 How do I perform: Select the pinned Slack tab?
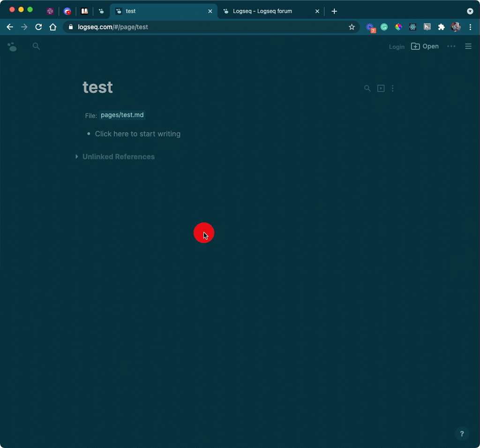click(50, 11)
